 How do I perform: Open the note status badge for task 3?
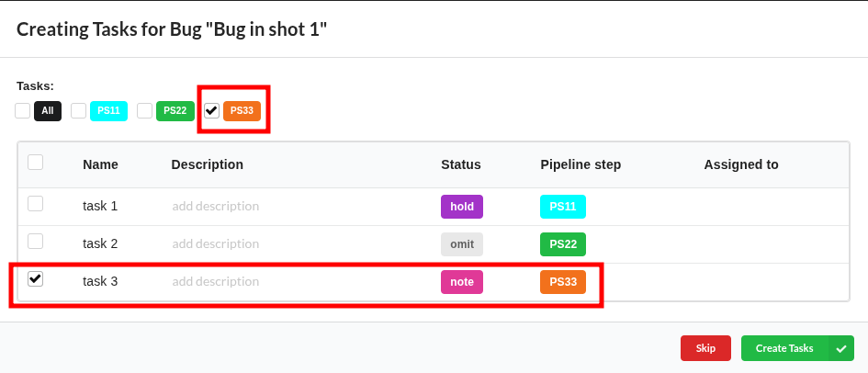pos(462,282)
